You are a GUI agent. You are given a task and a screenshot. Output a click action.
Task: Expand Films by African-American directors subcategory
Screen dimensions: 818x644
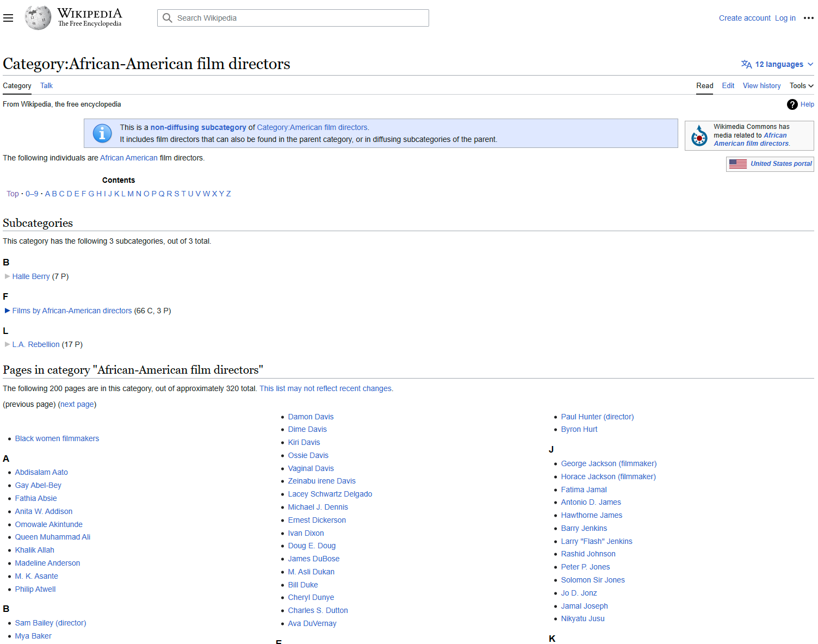click(x=7, y=311)
